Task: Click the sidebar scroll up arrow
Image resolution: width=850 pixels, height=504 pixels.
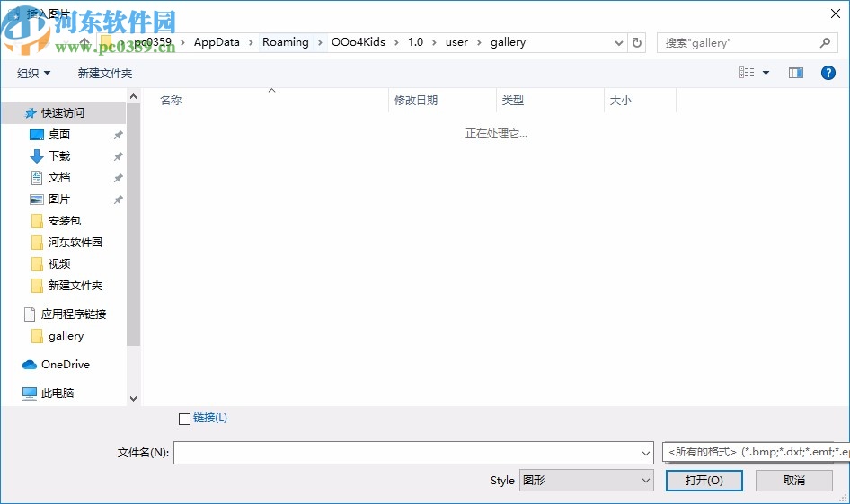Action: [x=133, y=96]
